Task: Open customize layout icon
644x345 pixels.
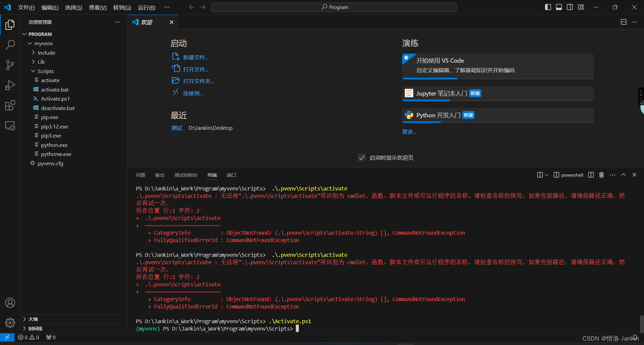Action: click(581, 7)
